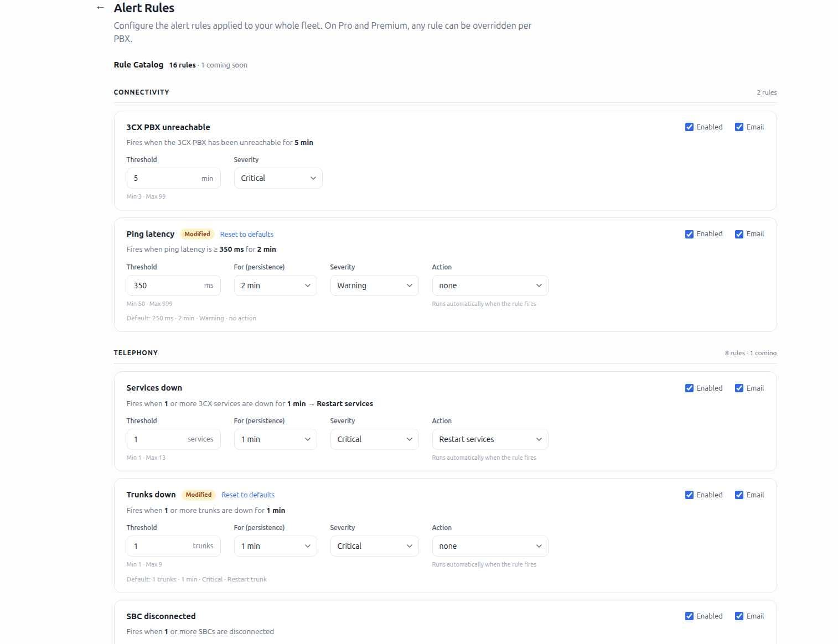Screen dimensions: 838x644
Task: Open Ping latency Severity dropdown showing Warning
Action: tap(374, 285)
